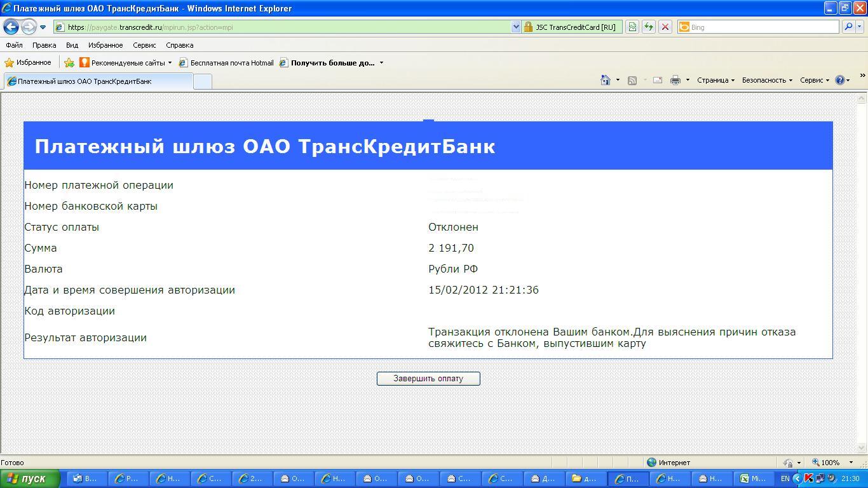Expand the address bar history dropdown
Viewport: 868px width, 488px height.
516,27
